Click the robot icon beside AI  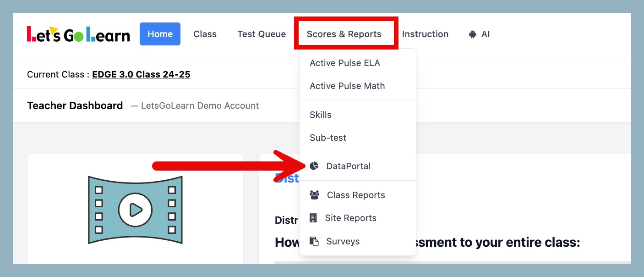pyautogui.click(x=473, y=34)
